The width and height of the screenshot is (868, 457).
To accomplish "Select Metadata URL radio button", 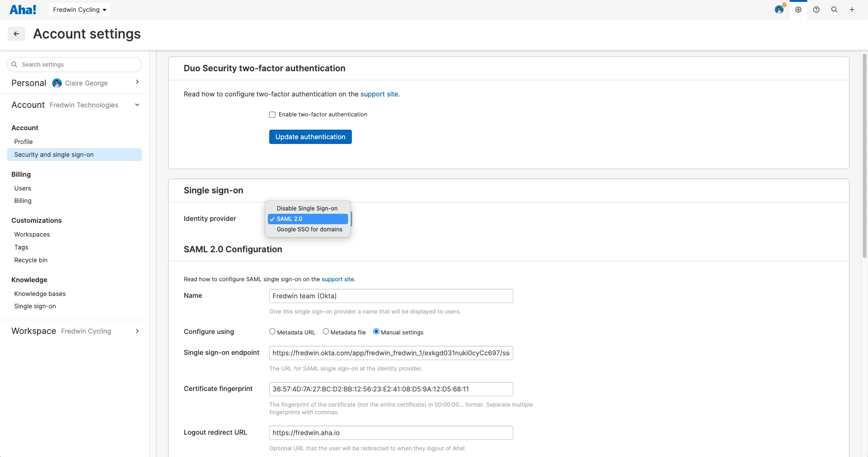I will click(273, 332).
